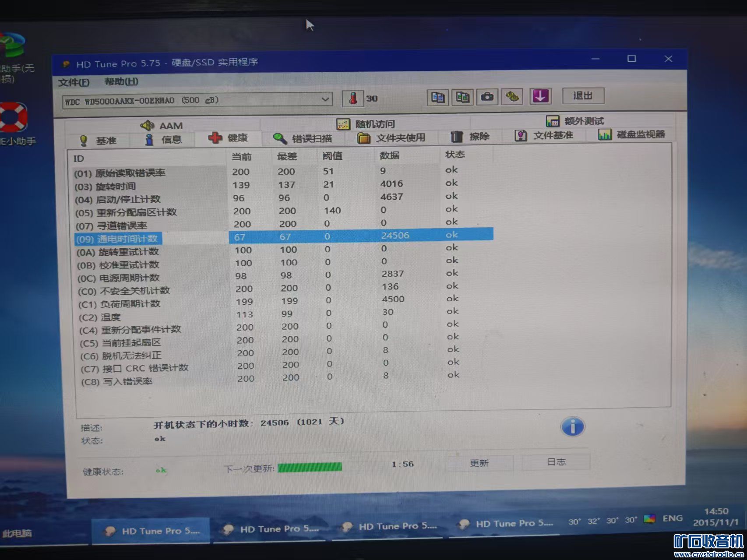The image size is (747, 560).
Task: Open the 文件(F) menu
Action: pyautogui.click(x=74, y=82)
